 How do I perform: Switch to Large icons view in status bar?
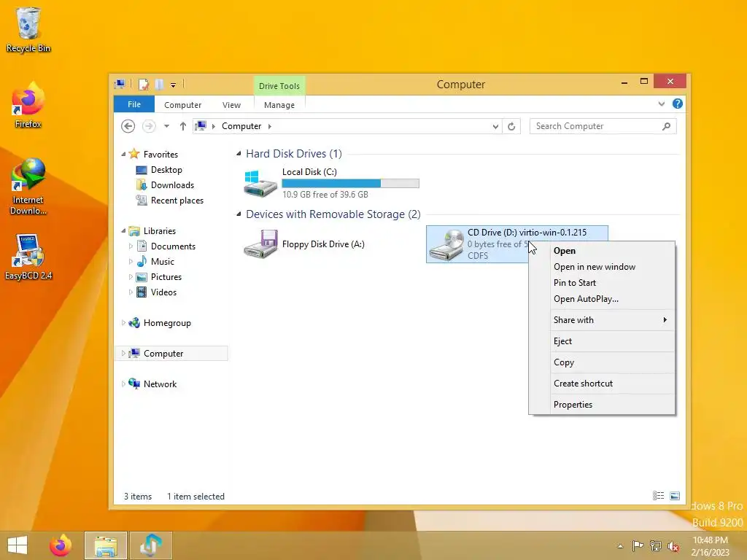click(x=675, y=496)
